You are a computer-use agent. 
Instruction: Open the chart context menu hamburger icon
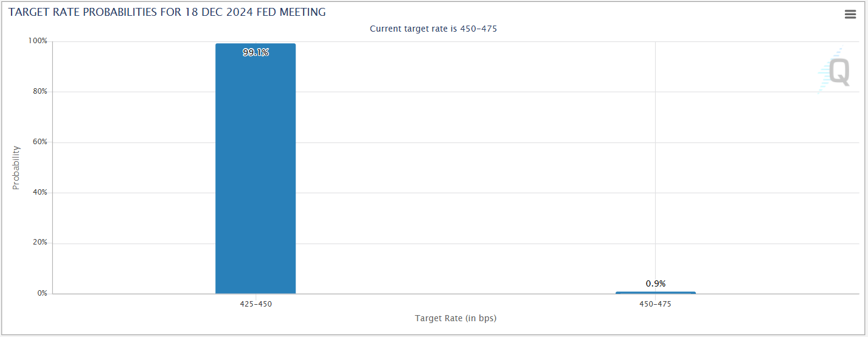pyautogui.click(x=850, y=15)
